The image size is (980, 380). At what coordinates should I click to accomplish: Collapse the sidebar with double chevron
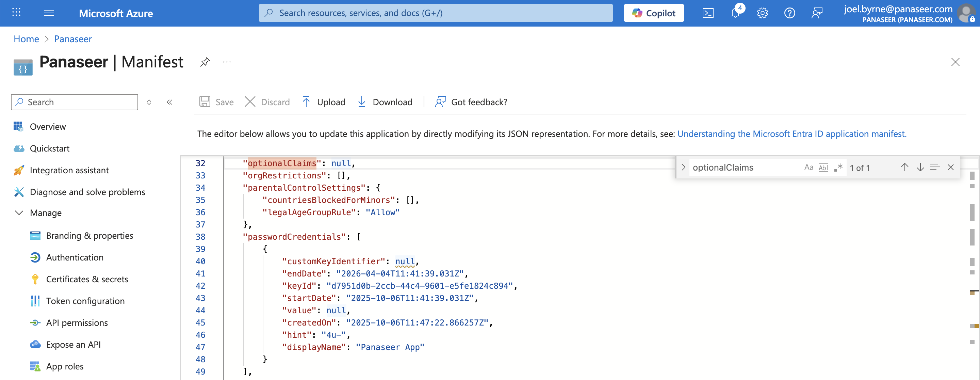coord(169,102)
